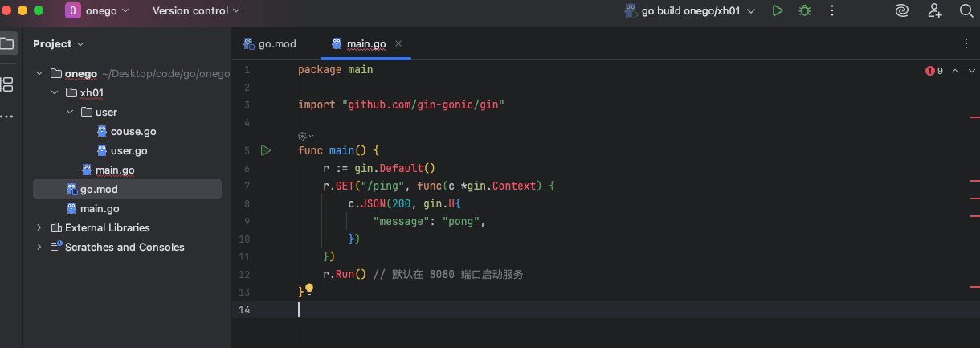Open more run actions menu in title bar

(x=832, y=11)
